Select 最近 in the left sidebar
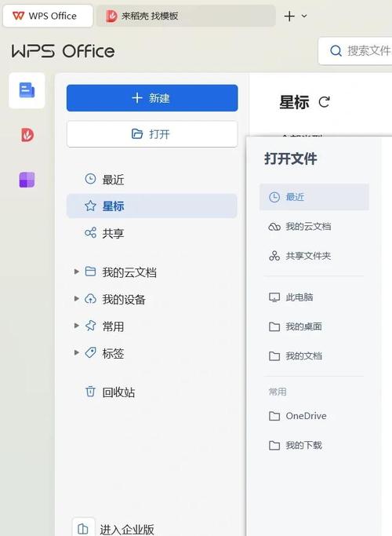 pos(152,179)
